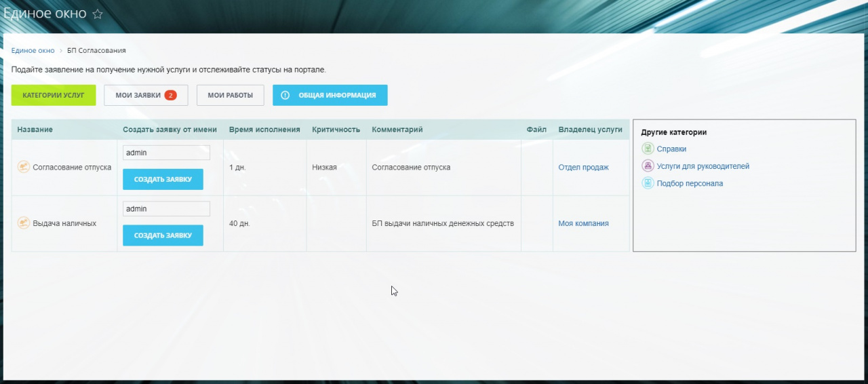The image size is (868, 384).
Task: Create request for Выдача наличных
Action: (x=163, y=235)
